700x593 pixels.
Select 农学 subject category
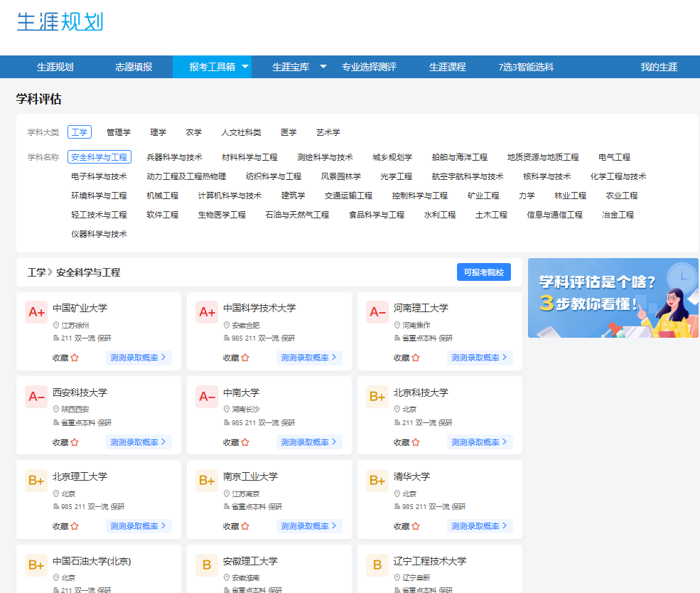[x=194, y=132]
